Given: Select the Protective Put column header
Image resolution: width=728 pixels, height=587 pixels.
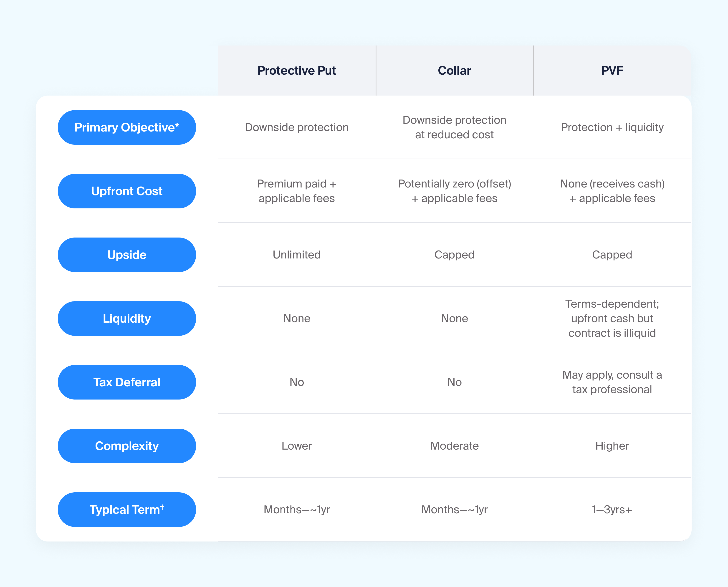Looking at the screenshot, I should 296,70.
